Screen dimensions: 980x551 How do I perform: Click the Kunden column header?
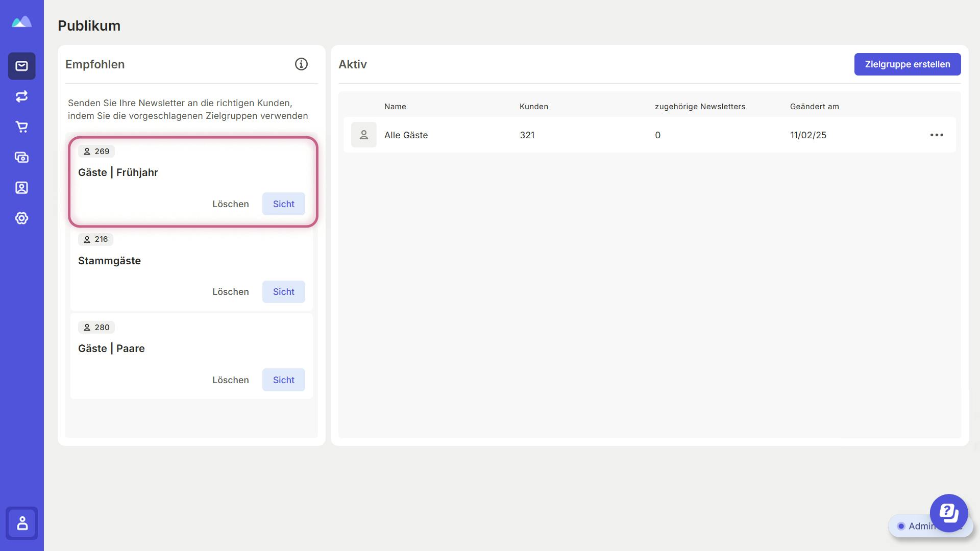534,107
